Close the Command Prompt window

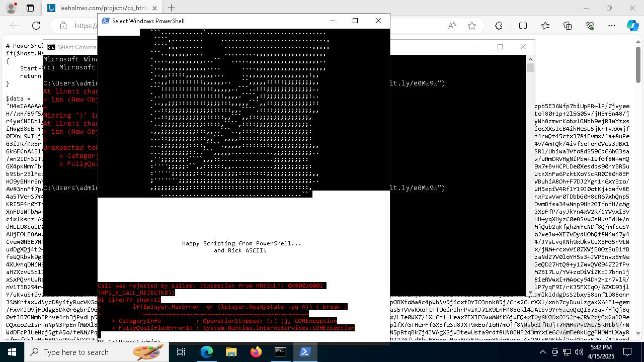[x=523, y=47]
